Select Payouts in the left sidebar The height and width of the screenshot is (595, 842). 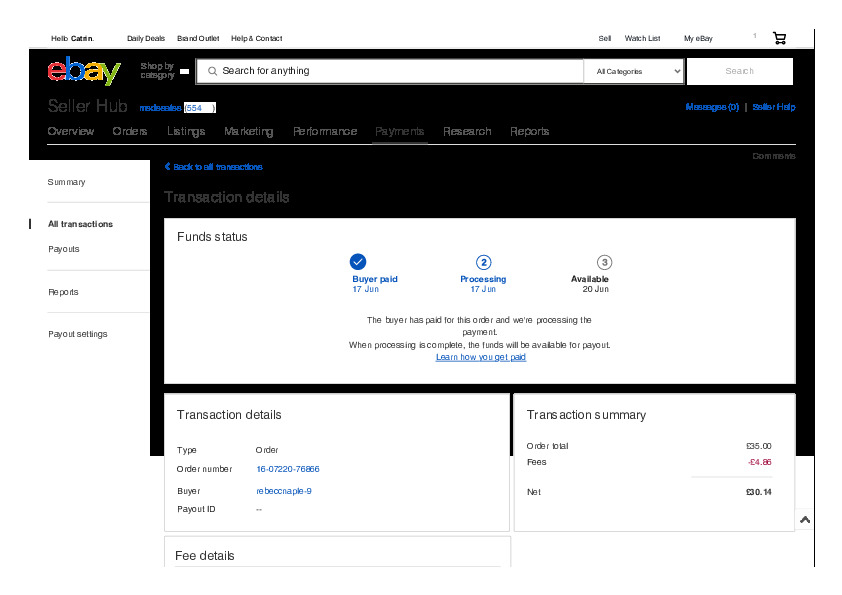click(64, 249)
